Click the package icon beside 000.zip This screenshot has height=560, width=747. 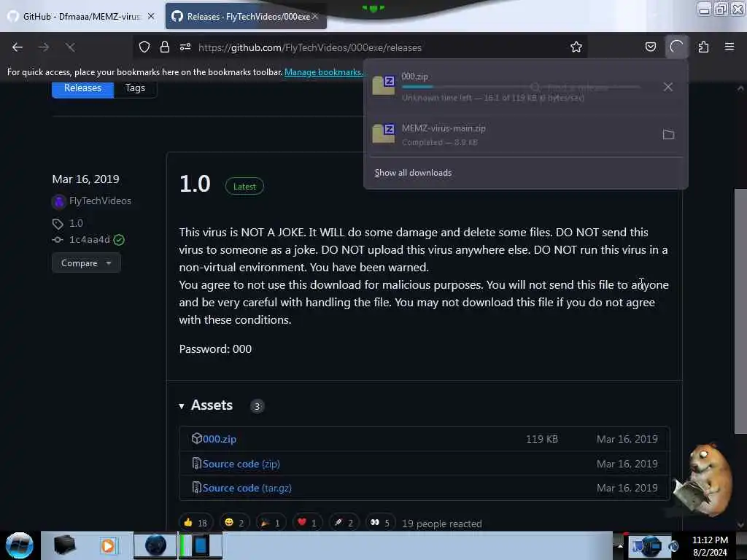(197, 438)
